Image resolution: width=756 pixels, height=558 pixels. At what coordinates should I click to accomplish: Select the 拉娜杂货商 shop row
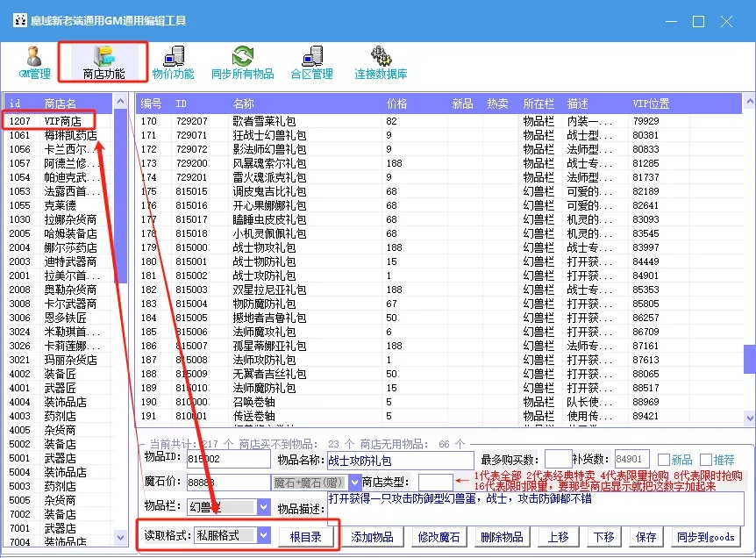click(x=58, y=219)
